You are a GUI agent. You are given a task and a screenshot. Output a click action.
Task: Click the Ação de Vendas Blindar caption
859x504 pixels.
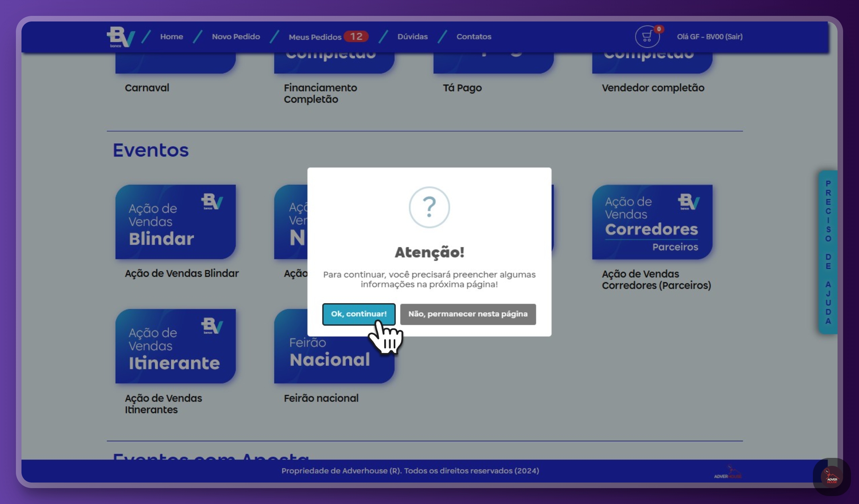(182, 273)
